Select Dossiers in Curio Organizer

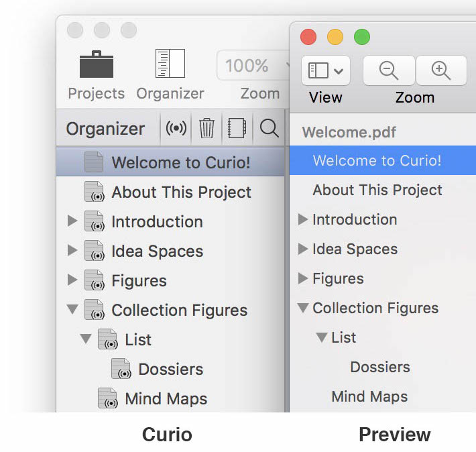pos(170,369)
